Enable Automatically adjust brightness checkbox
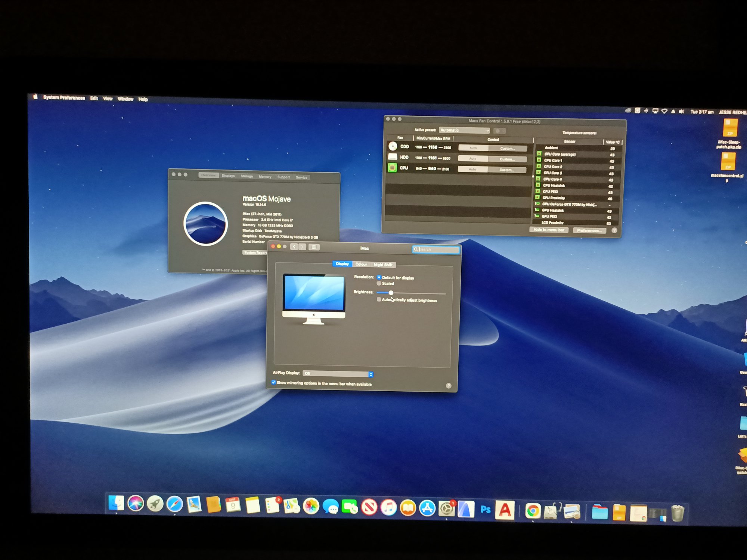This screenshot has width=747, height=560. (379, 299)
